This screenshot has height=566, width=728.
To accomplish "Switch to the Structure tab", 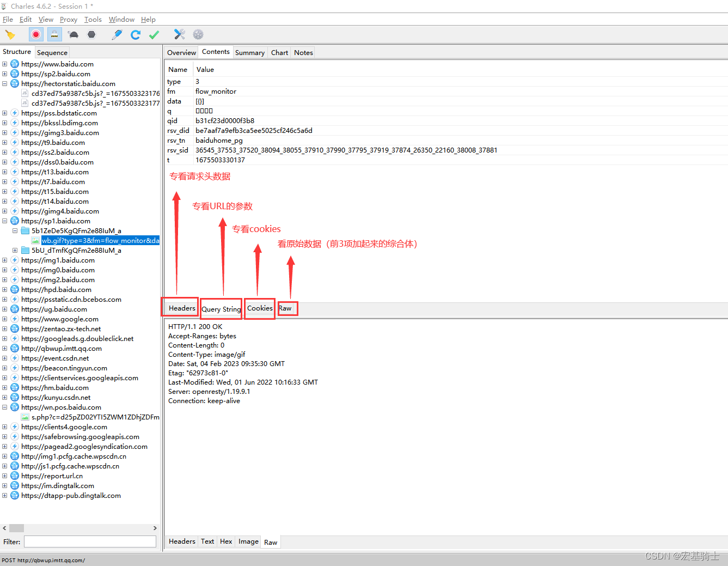I will point(17,52).
